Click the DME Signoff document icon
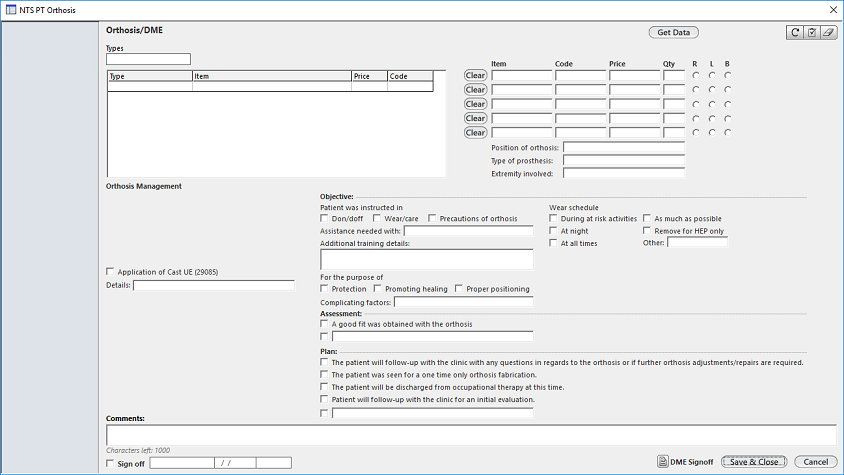Screen dimensions: 844x475 point(663,462)
